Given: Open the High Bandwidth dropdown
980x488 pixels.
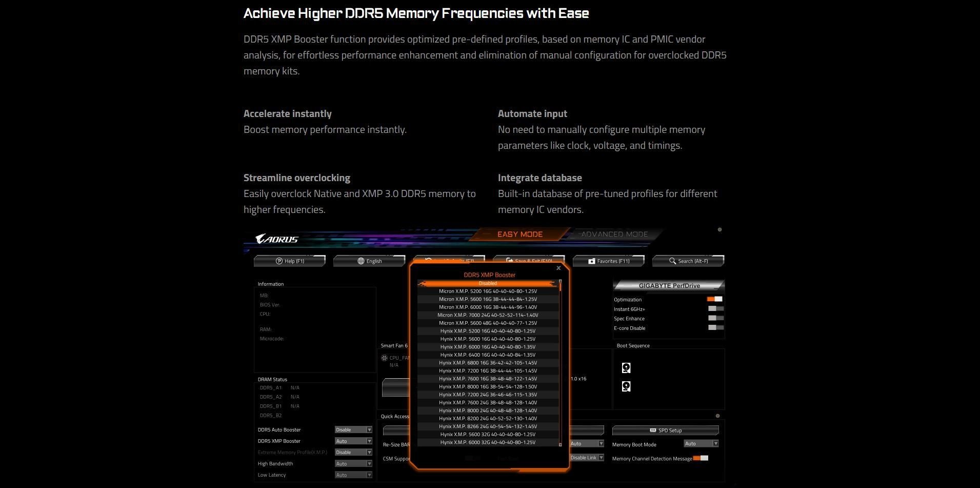Looking at the screenshot, I should [353, 463].
